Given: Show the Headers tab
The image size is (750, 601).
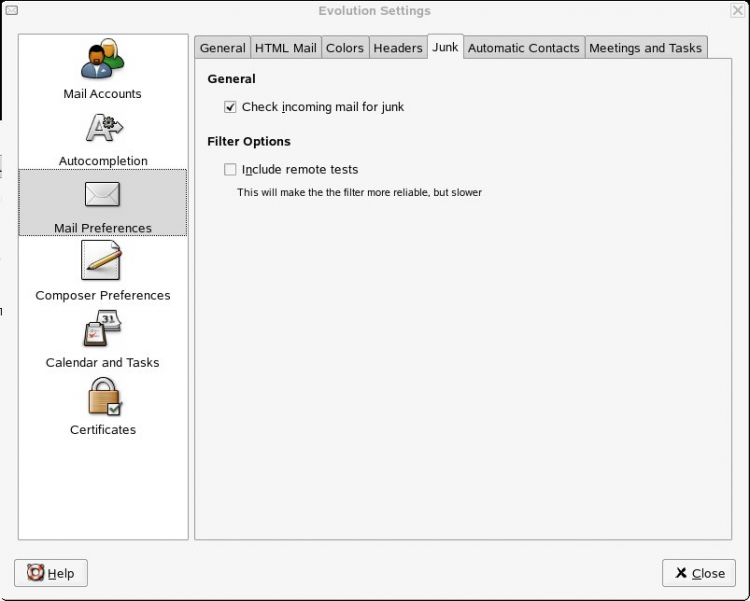Looking at the screenshot, I should point(398,48).
